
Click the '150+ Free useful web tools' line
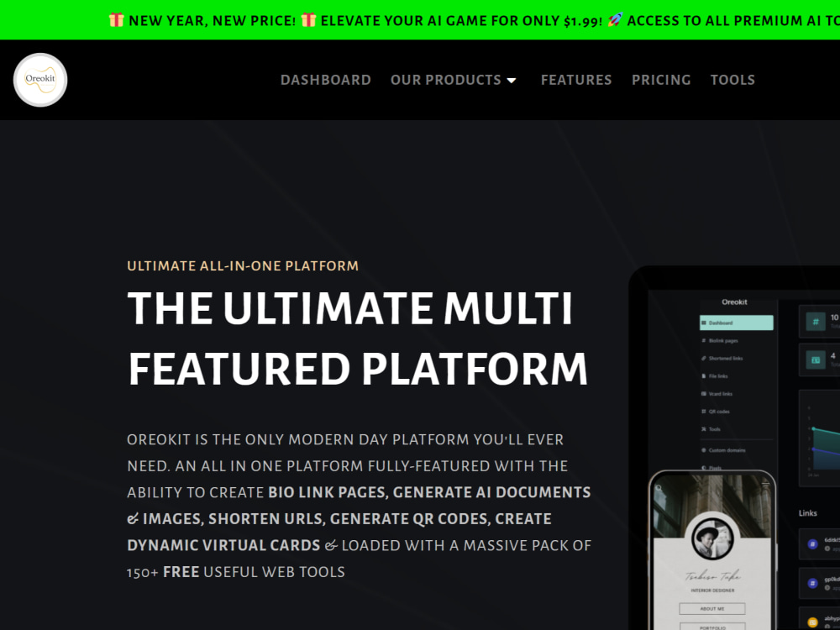pos(236,572)
